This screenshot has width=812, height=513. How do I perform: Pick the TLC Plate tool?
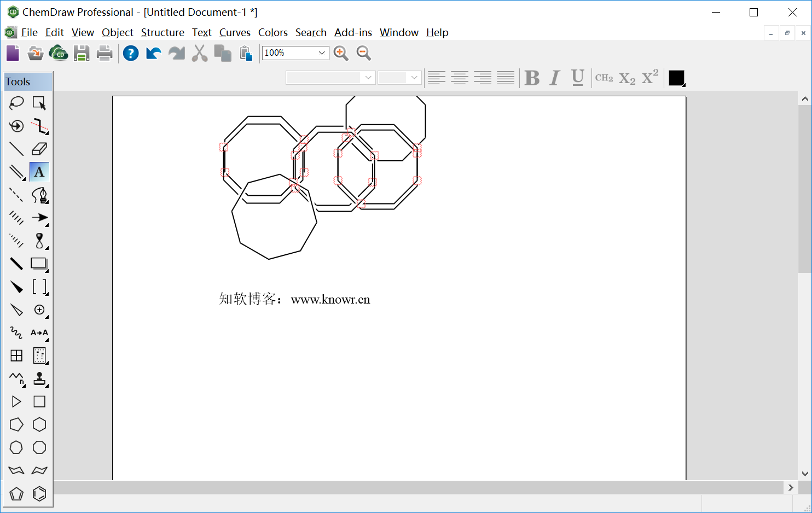click(39, 355)
